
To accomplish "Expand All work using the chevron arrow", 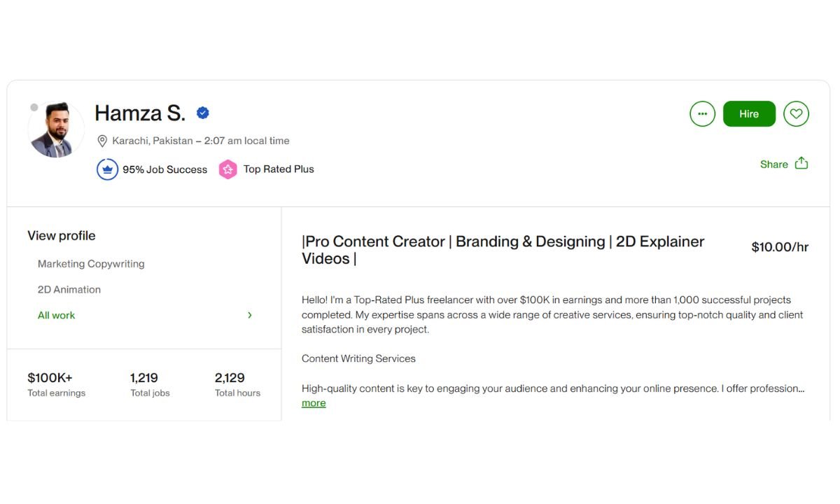I will tap(250, 316).
